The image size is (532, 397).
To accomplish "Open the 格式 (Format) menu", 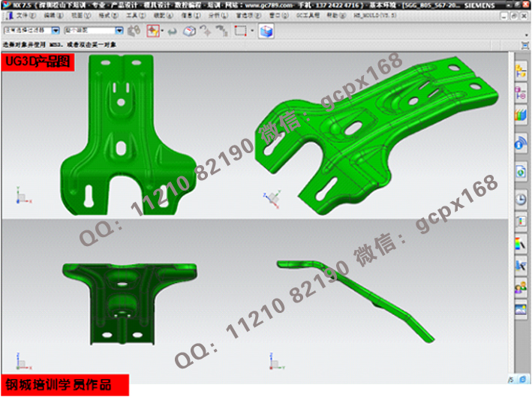I will point(109,14).
